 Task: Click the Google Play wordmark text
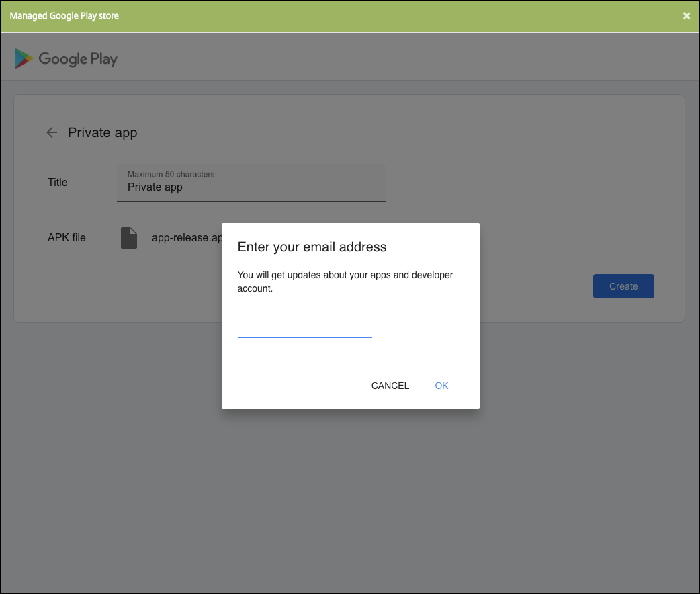[78, 59]
